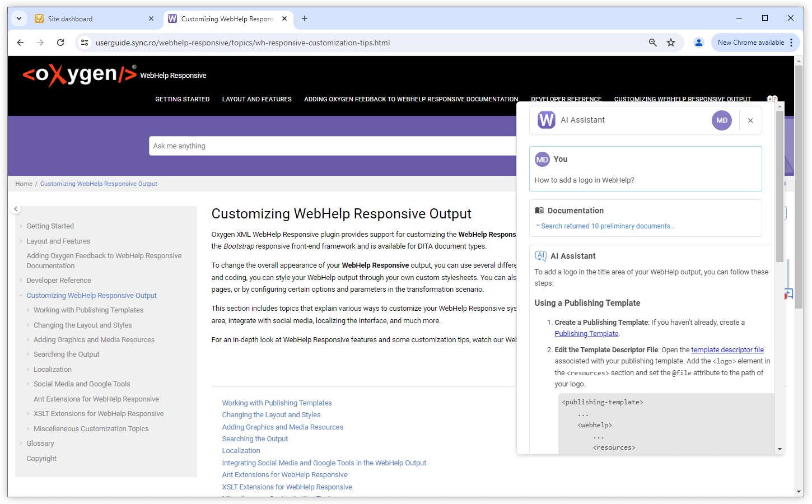Open the Publishing Template link

586,334
